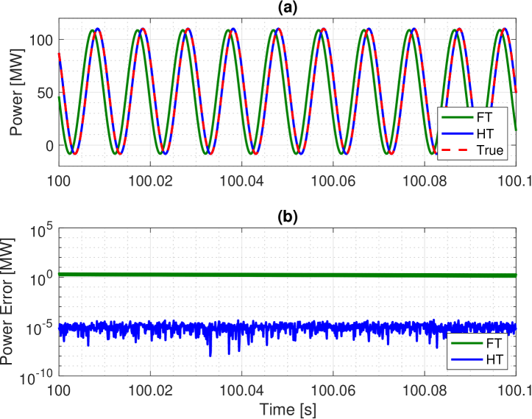This screenshot has height=419, width=532.
Task: Pick the blue HT line sample in plot (b) legend
Action: pyautogui.click(x=467, y=359)
